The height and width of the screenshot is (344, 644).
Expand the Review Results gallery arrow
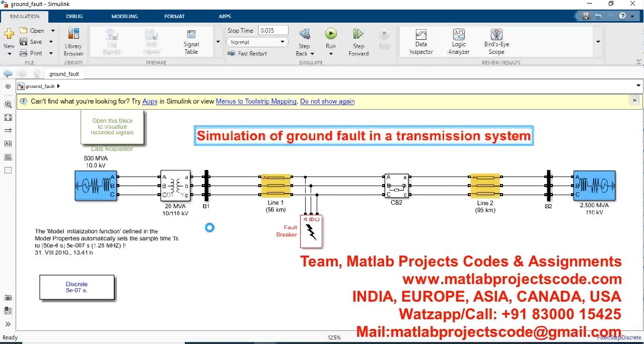(x=598, y=42)
